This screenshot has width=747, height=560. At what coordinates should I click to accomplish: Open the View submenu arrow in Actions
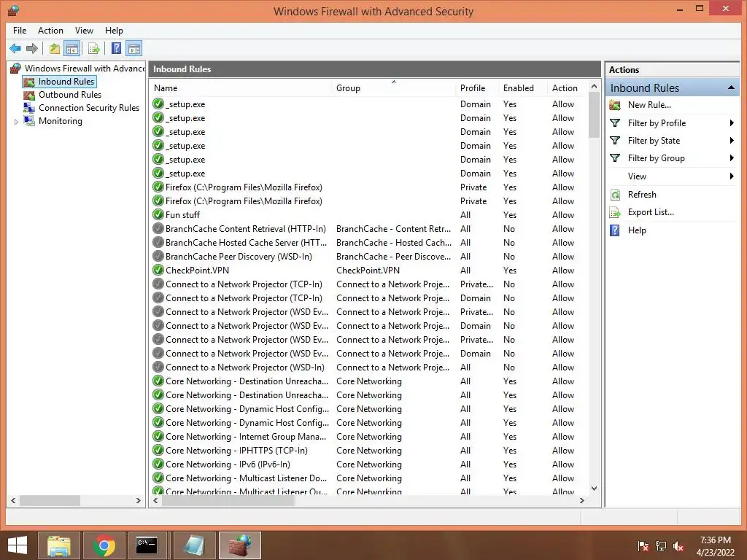[x=732, y=176]
